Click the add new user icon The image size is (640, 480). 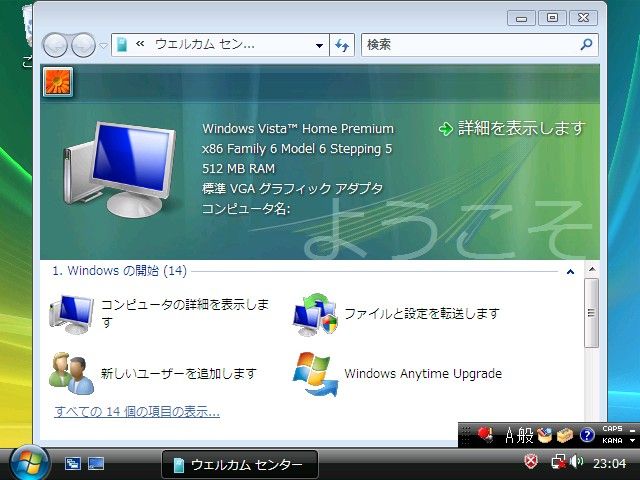(x=71, y=373)
